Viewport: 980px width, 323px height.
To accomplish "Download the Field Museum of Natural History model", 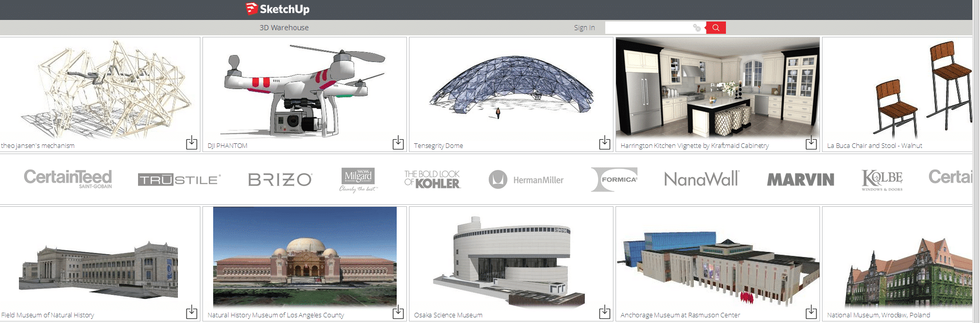I will (192, 312).
